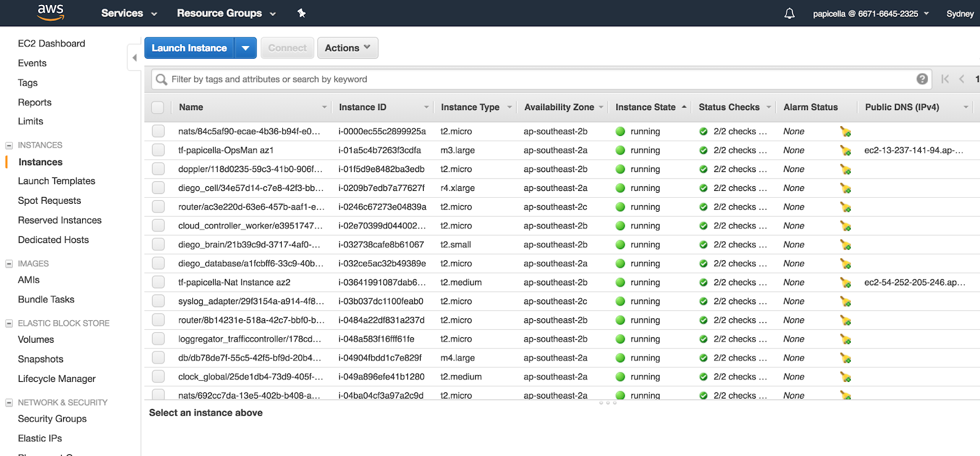Open the notifications bell icon

pos(790,13)
